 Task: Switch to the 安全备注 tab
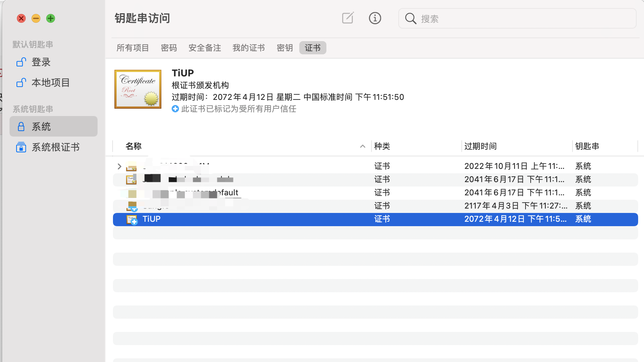(x=204, y=48)
